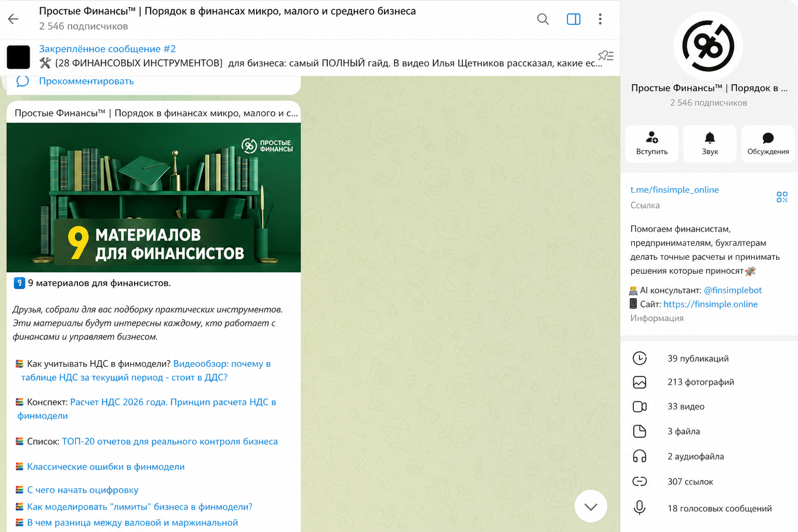Open the pinned messages list icon
The image size is (798, 532).
point(606,56)
